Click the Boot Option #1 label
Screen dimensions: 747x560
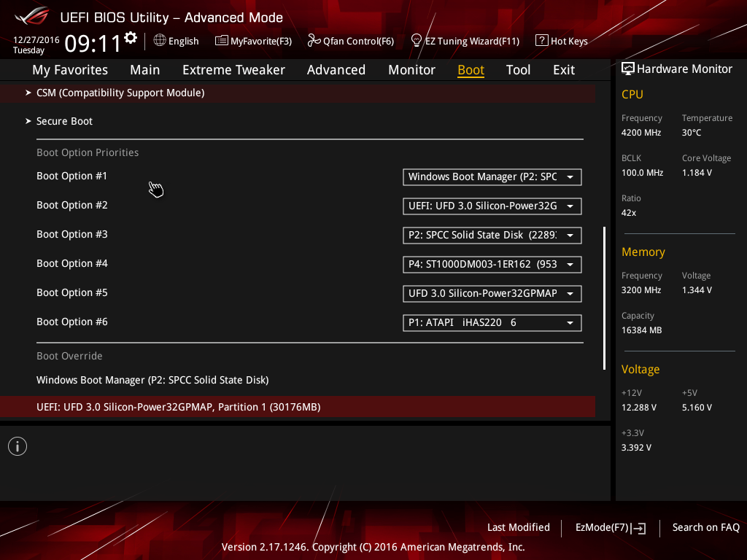click(x=72, y=176)
